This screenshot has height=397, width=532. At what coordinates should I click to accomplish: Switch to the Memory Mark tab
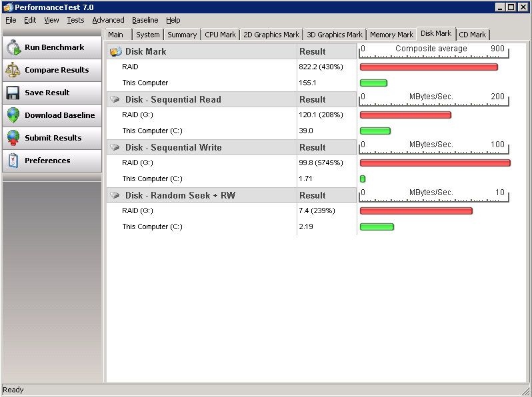coord(391,35)
